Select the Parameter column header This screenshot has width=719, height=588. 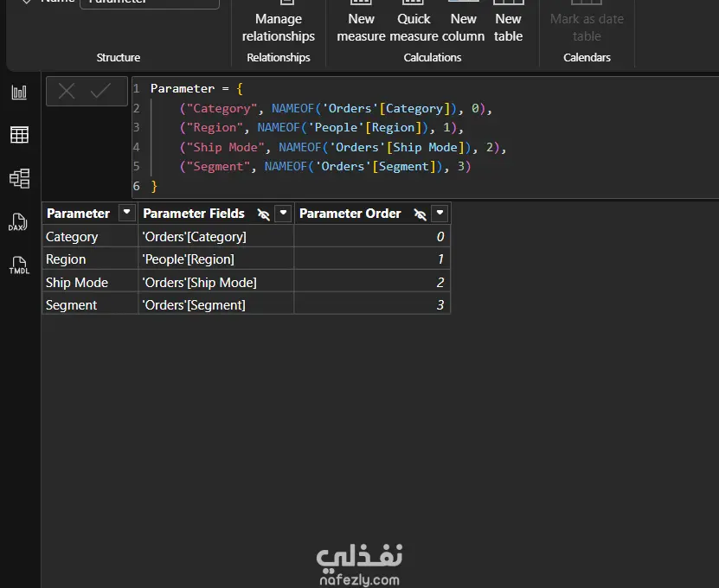[79, 213]
